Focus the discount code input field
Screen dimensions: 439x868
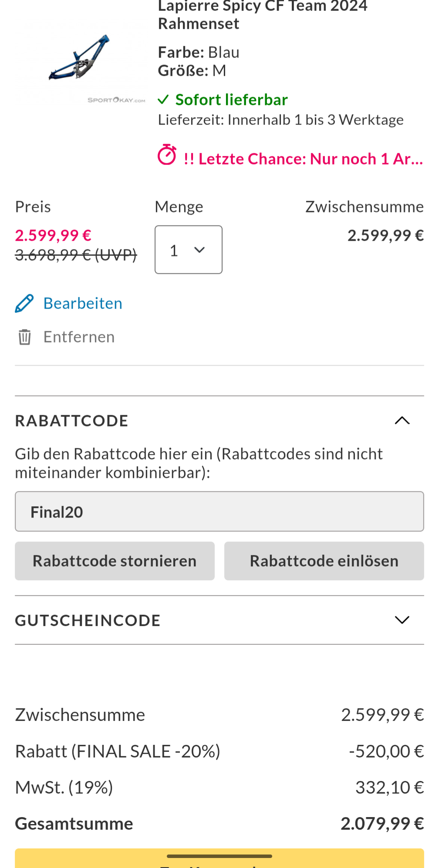(219, 511)
